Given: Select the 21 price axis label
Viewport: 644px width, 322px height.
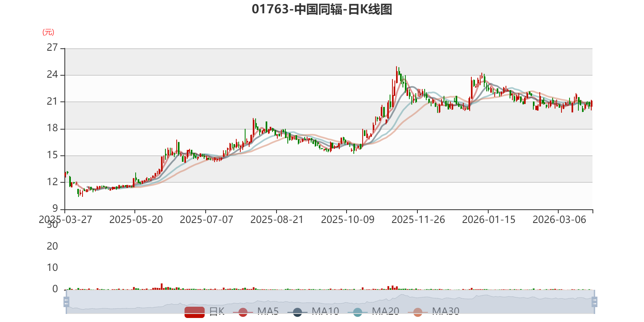Looking at the screenshot, I should pyautogui.click(x=52, y=101).
